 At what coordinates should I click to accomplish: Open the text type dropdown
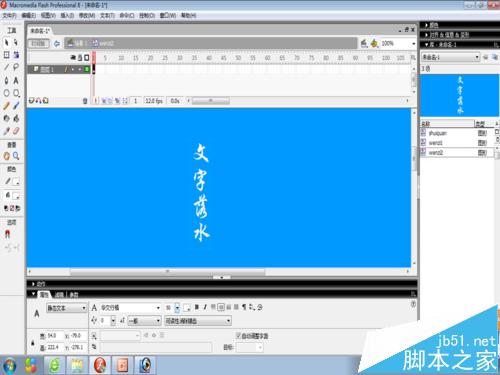[66, 308]
